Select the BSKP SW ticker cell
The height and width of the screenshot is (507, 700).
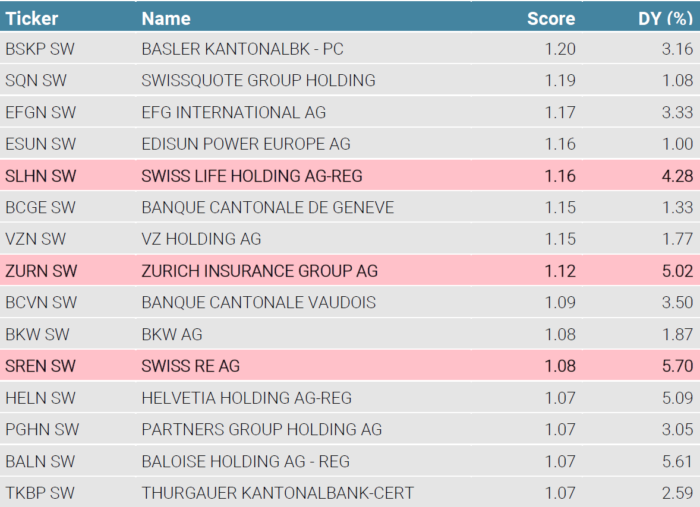(40, 49)
